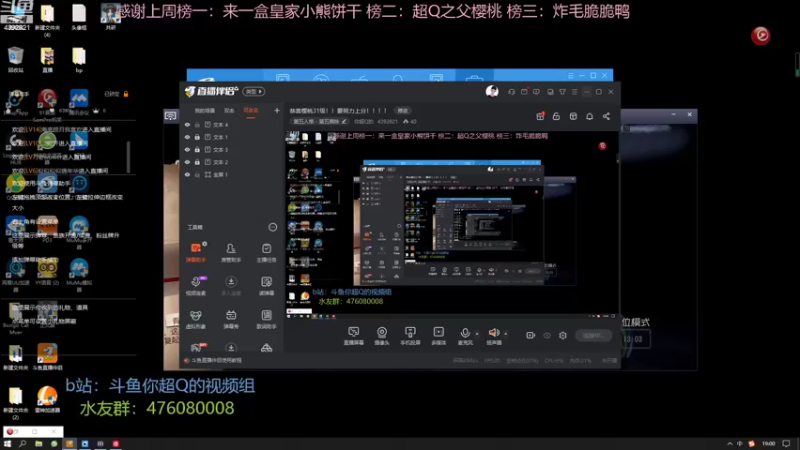Add 摄像头 camera source
Screen dimensions: 800x450
(x=382, y=336)
